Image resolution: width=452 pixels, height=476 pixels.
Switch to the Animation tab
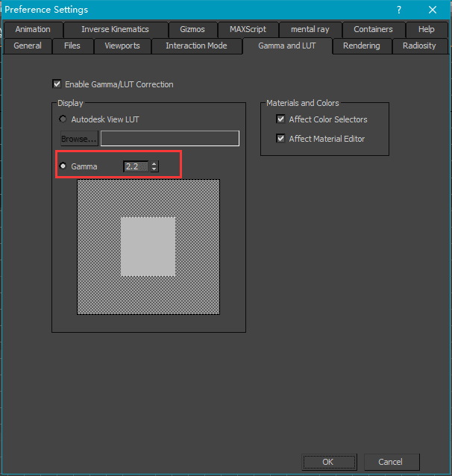33,29
